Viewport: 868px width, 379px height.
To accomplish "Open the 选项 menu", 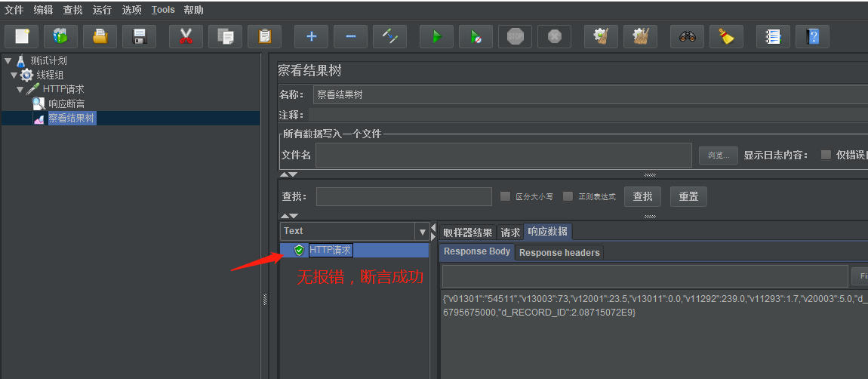I will click(x=132, y=10).
